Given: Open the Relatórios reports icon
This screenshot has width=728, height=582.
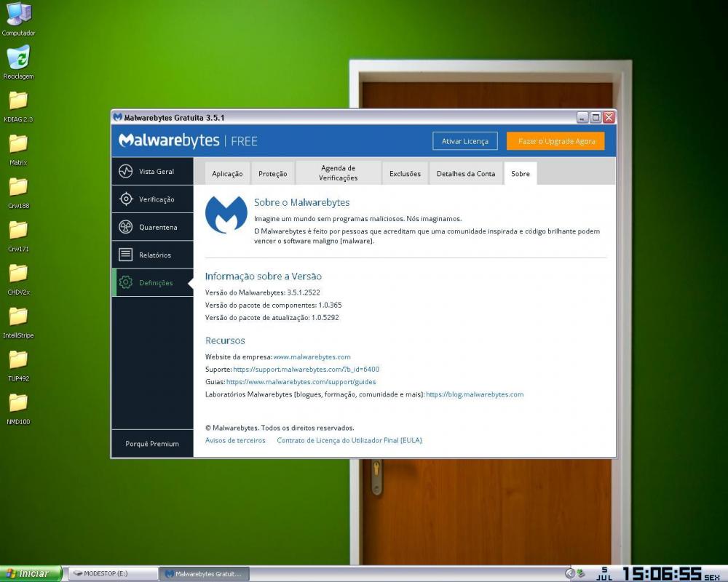Looking at the screenshot, I should click(126, 255).
